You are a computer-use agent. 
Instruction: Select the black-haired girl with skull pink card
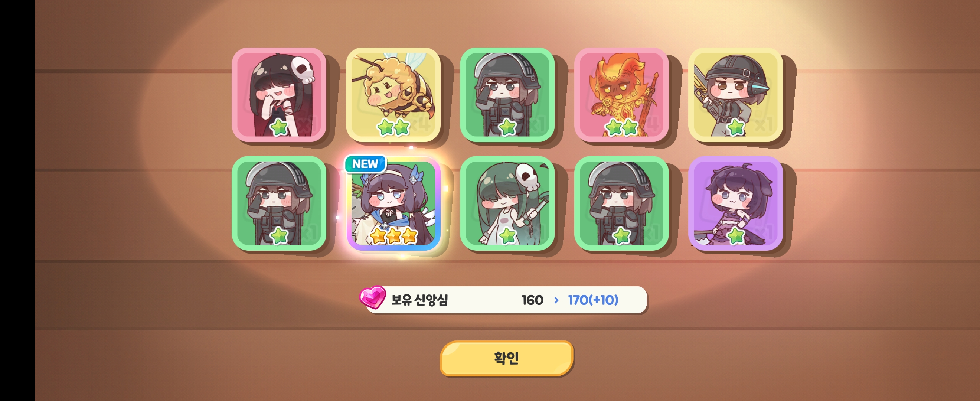click(x=279, y=95)
